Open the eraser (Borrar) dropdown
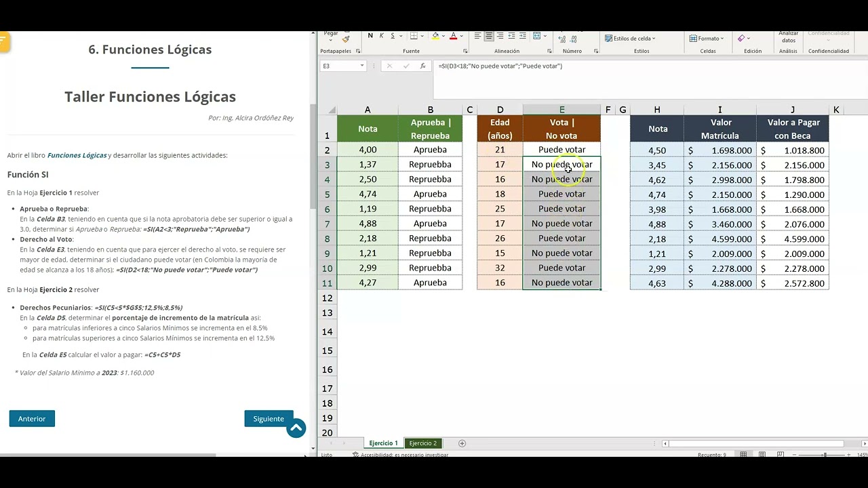 (x=749, y=39)
